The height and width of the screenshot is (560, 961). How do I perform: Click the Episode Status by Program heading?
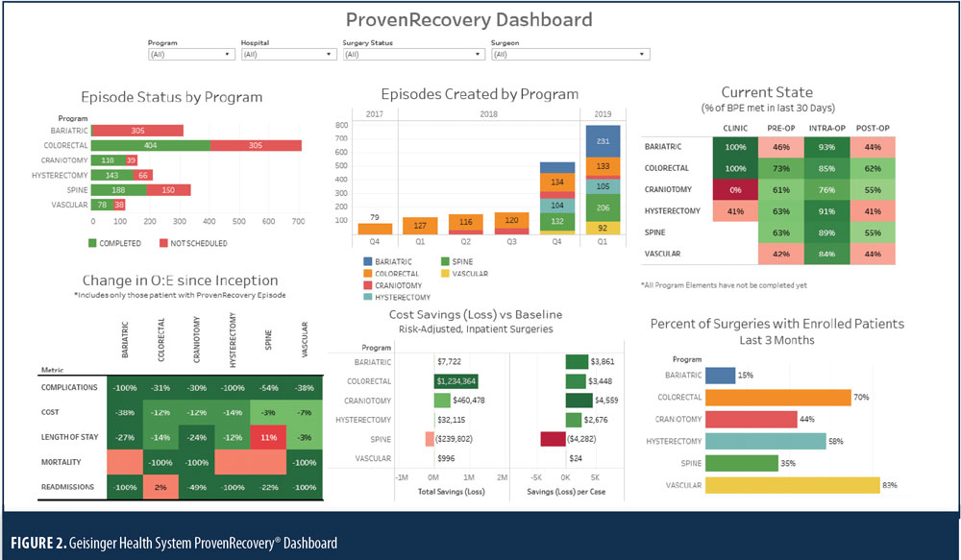172,97
